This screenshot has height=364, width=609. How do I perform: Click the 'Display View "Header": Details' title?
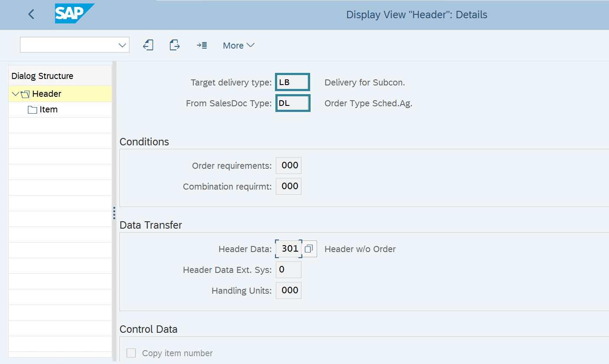tap(417, 15)
